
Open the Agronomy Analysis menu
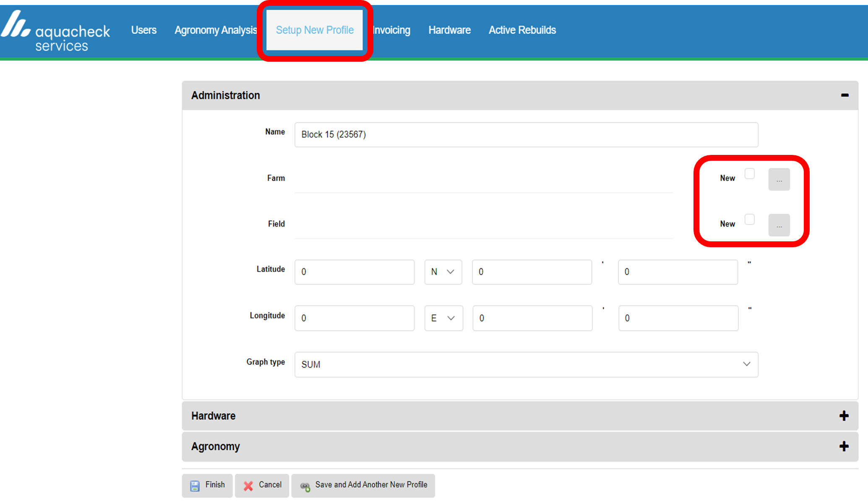coord(216,30)
